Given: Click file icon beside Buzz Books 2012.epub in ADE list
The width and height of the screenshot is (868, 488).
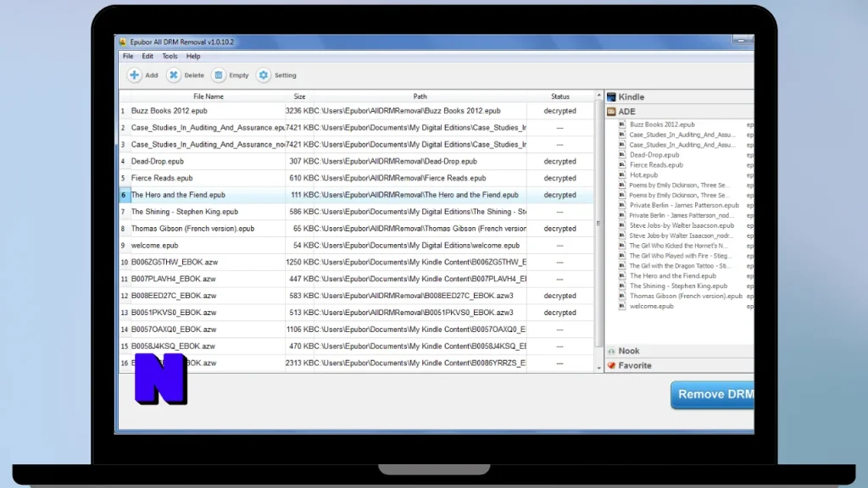Looking at the screenshot, I should click(x=622, y=125).
